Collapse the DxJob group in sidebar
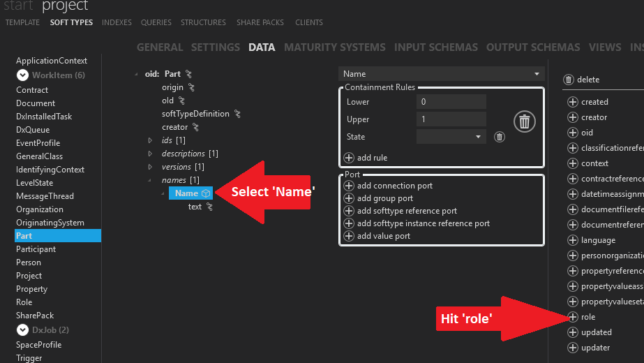The height and width of the screenshot is (363, 644). [x=22, y=329]
